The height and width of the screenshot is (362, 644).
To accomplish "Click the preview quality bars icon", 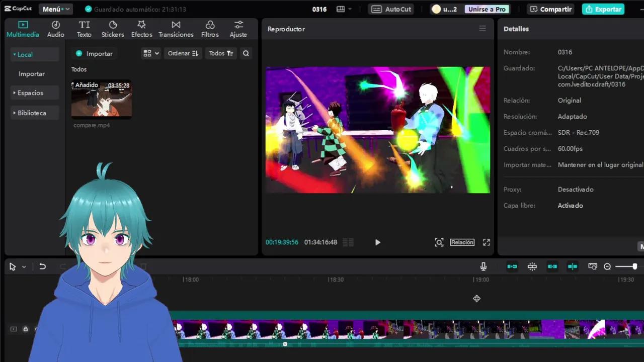I will pos(348,242).
